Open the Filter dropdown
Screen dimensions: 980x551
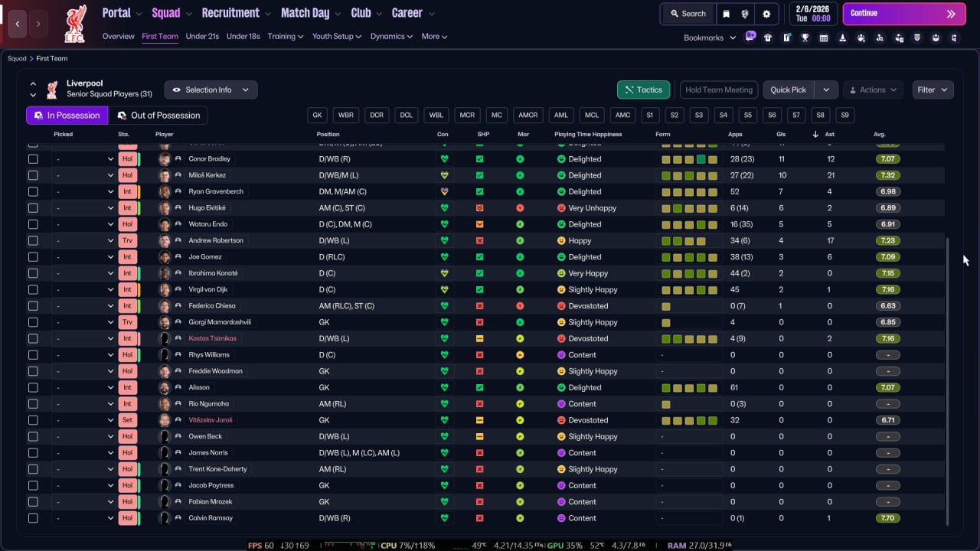coord(933,90)
